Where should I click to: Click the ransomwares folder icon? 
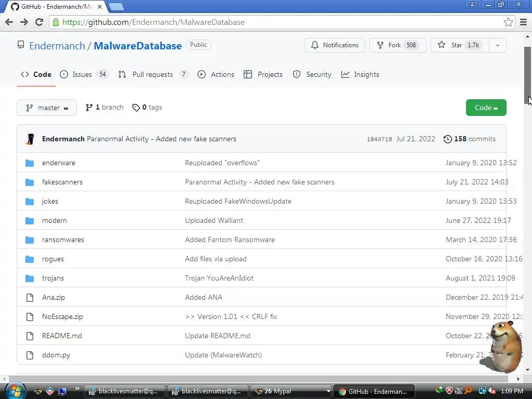click(30, 240)
